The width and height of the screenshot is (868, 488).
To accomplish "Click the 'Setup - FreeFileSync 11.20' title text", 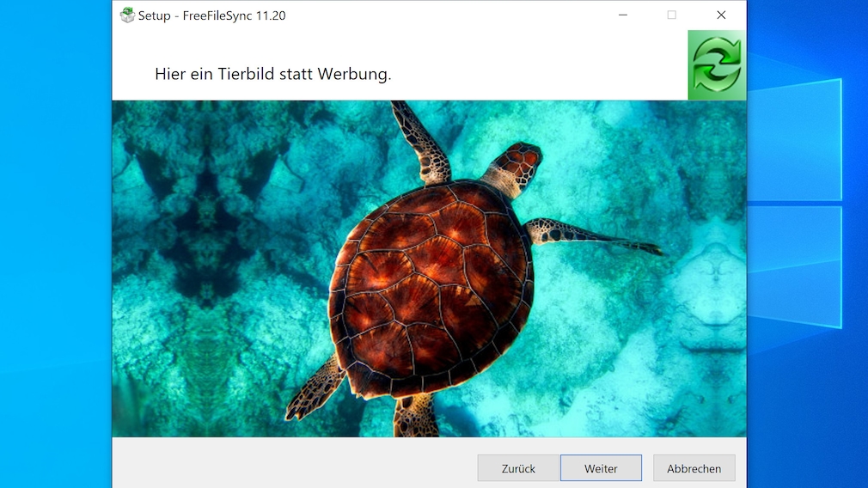I will 212,15.
